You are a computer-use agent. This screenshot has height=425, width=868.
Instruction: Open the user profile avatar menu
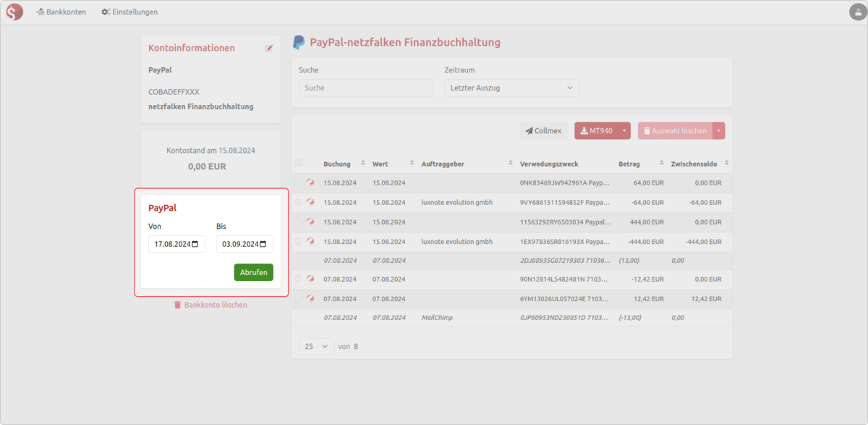click(856, 12)
